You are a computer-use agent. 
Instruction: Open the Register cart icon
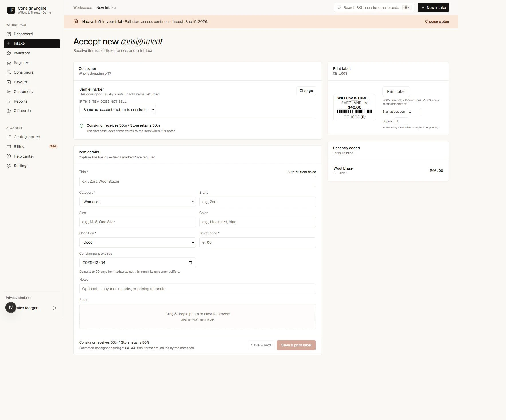(9, 63)
